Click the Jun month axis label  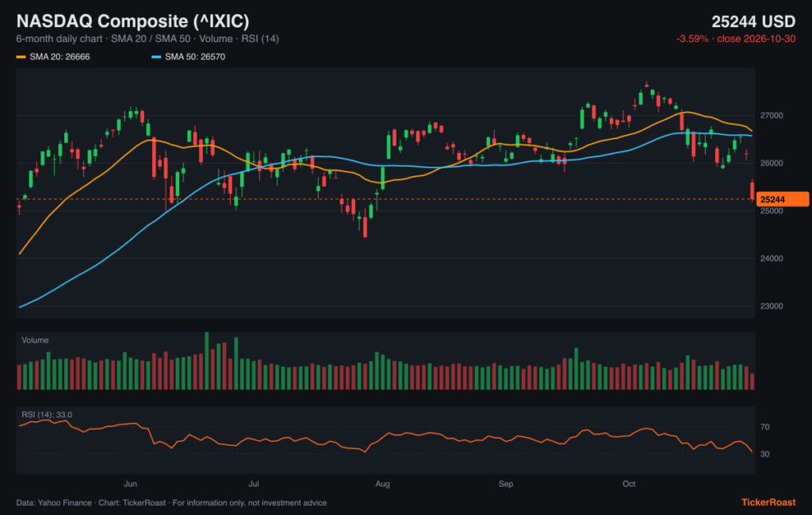pyautogui.click(x=131, y=484)
